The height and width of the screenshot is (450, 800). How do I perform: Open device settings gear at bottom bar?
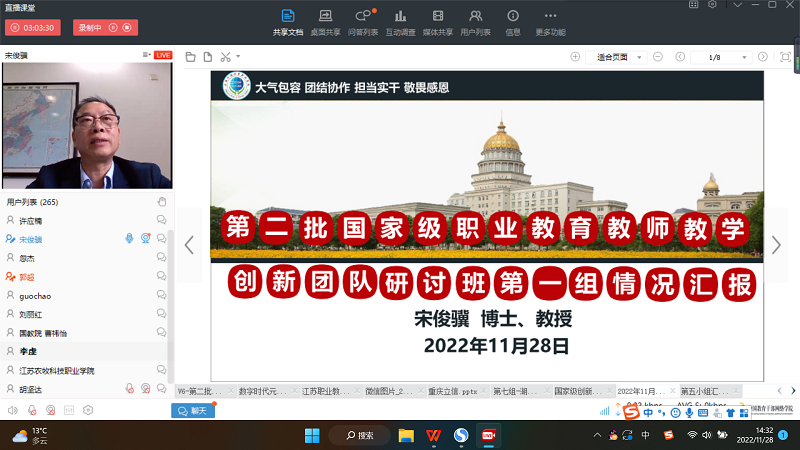pos(88,410)
